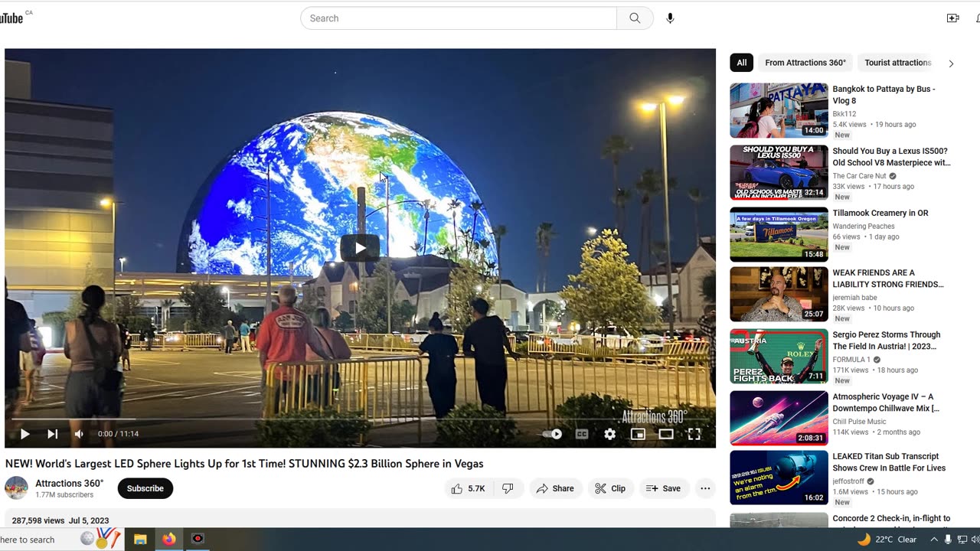Image resolution: width=980 pixels, height=551 pixels.
Task: Open the screen recorder taskbar icon
Action: [198, 539]
